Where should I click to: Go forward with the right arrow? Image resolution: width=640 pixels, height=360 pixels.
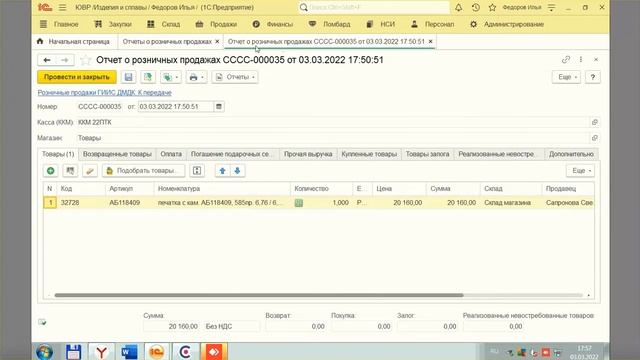[65, 60]
